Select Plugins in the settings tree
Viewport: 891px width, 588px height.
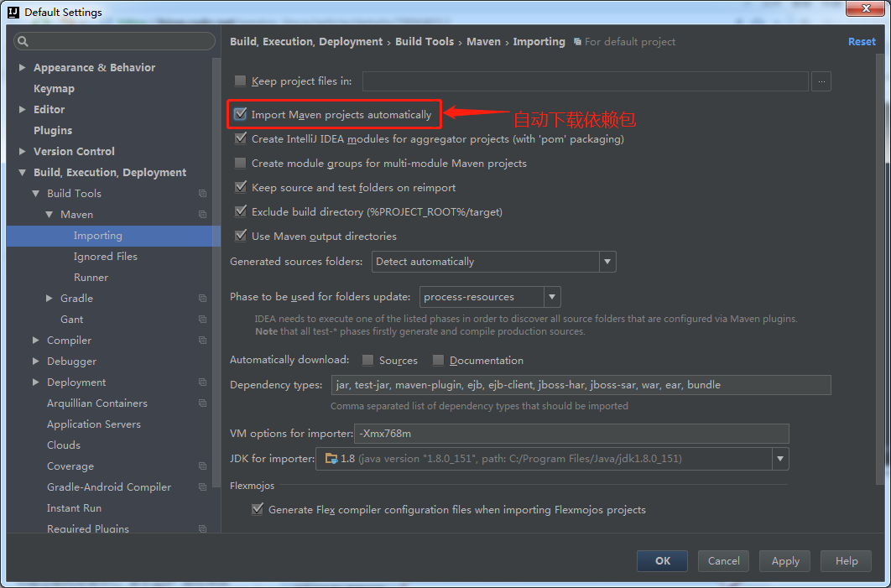53,131
